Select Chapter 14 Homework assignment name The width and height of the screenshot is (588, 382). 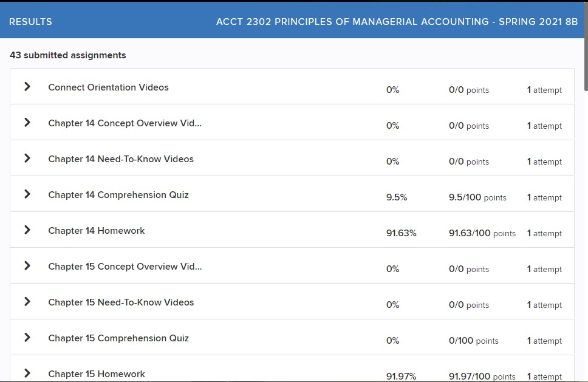pos(97,231)
